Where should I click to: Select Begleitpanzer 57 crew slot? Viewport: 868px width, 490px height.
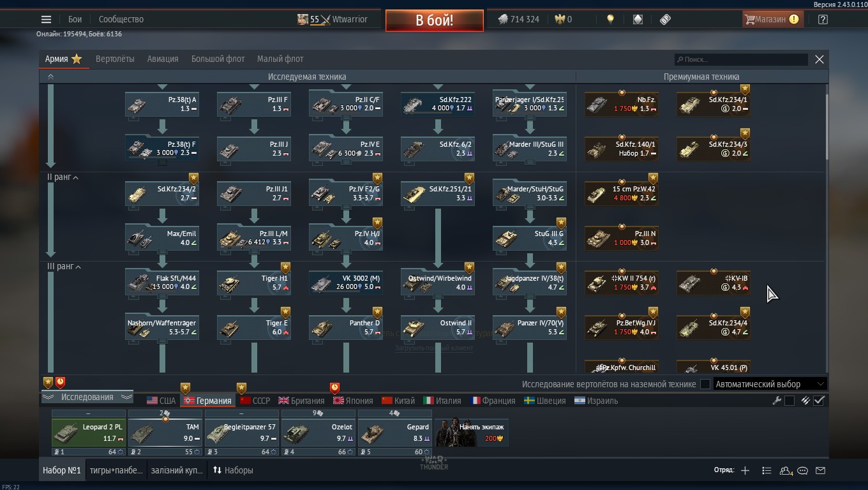241,433
